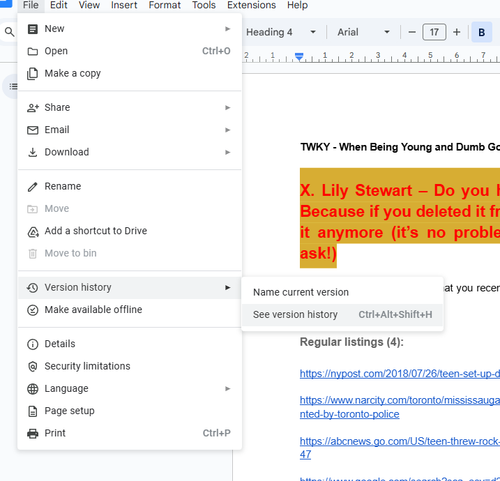Screen dimensions: 500x481
Task: Open the Extensions menu
Action: (x=251, y=5)
